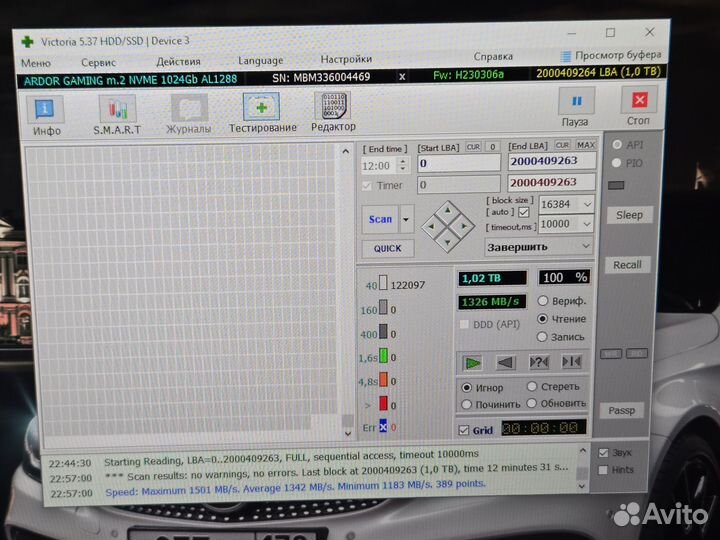Screen dimensions: 720x540
Task: Toggle the Grid checkbox
Action: [463, 430]
